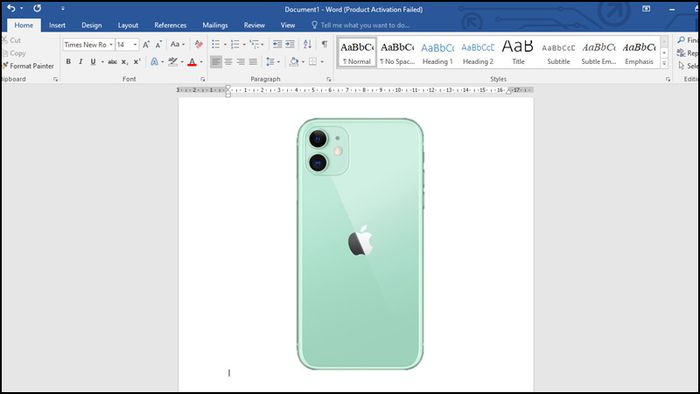Expand the Styles gallery more arrow
The image size is (700, 394).
click(x=664, y=63)
